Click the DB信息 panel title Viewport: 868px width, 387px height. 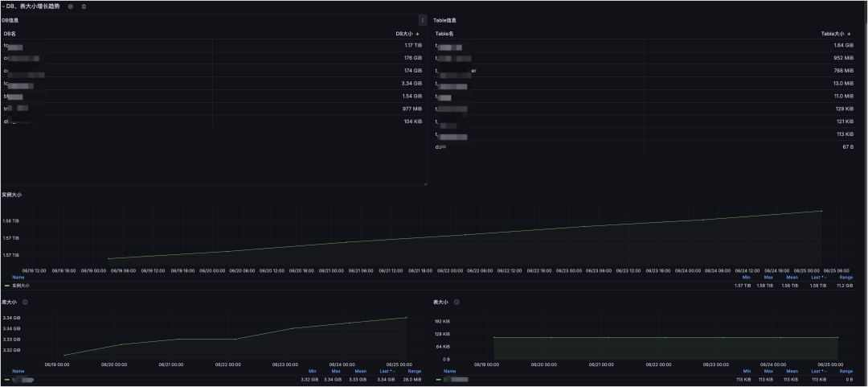coord(10,20)
